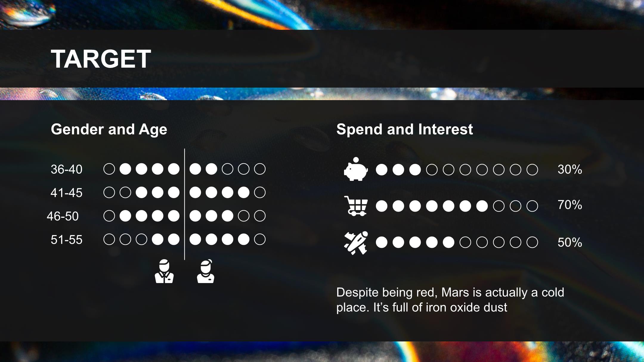Select the Gender and Age heading
The height and width of the screenshot is (362, 644).
(109, 129)
